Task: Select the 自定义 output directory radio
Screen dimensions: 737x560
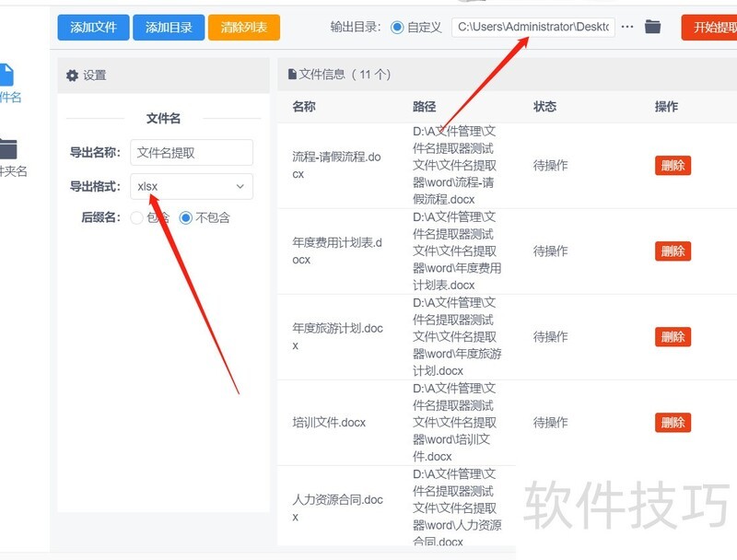Action: click(397, 28)
